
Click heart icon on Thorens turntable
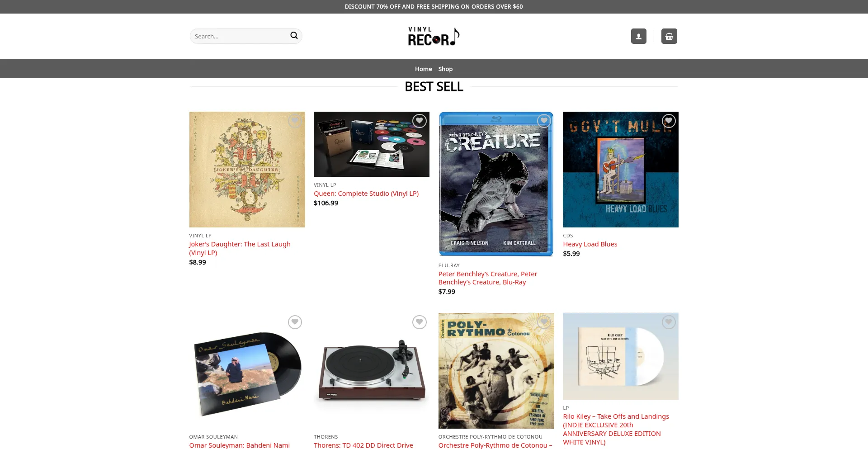[x=419, y=322]
